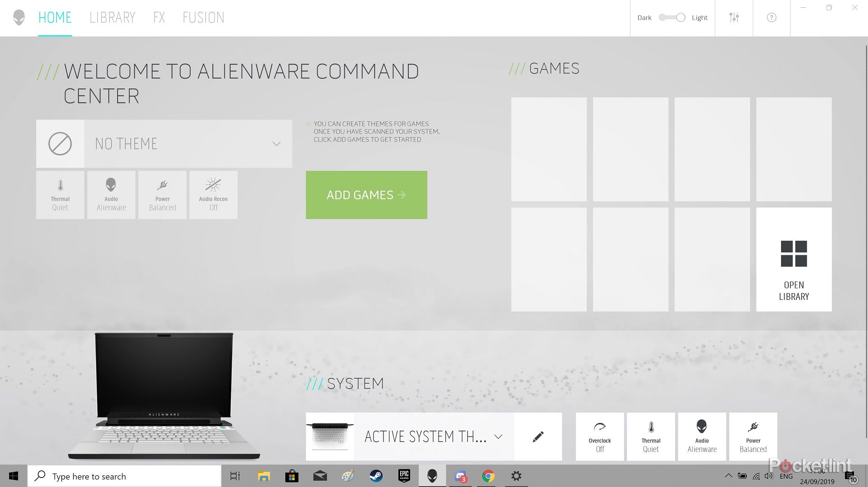Screen dimensions: 868x487
Task: Click the Windows search box
Action: 124,476
